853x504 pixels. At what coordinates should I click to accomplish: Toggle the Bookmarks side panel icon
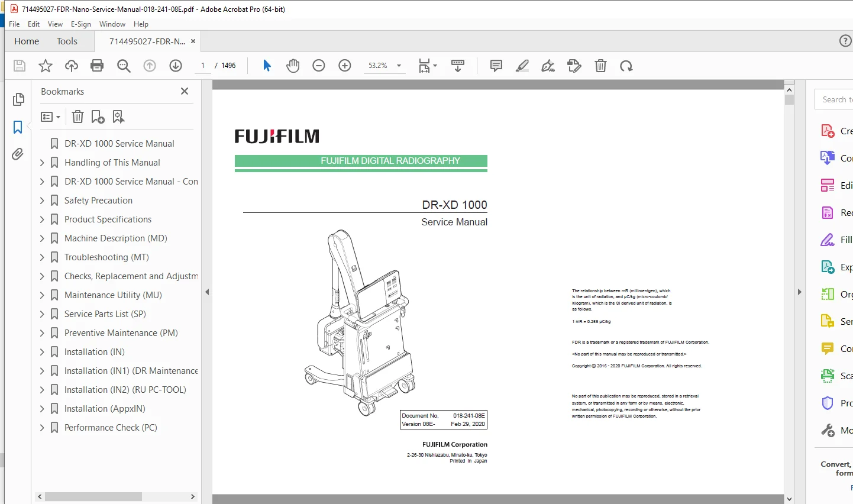click(x=18, y=127)
